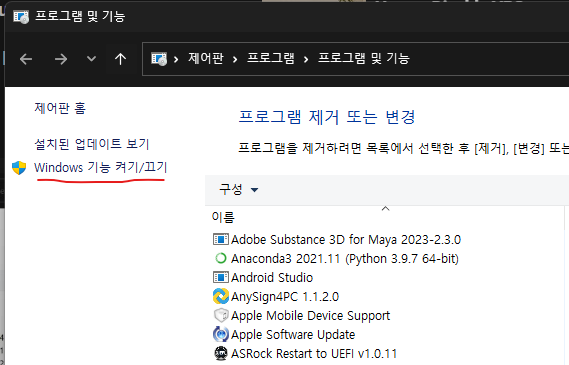Select Apple Mobile Device Support entry

(x=310, y=316)
